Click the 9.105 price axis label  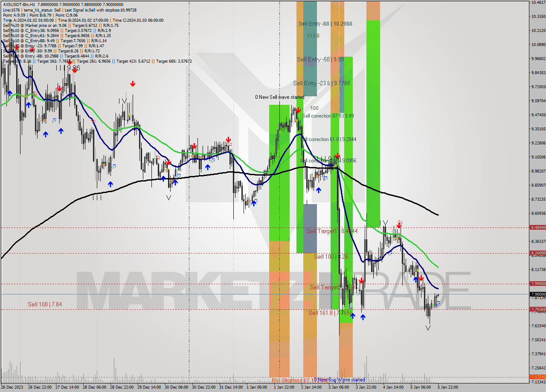pos(538,157)
